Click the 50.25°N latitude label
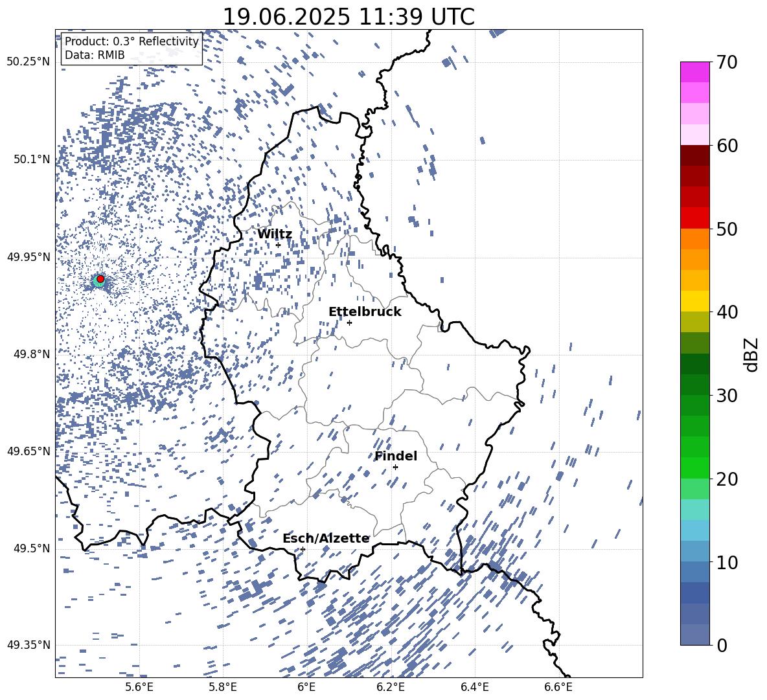This screenshot has height=700, width=767. [x=29, y=62]
